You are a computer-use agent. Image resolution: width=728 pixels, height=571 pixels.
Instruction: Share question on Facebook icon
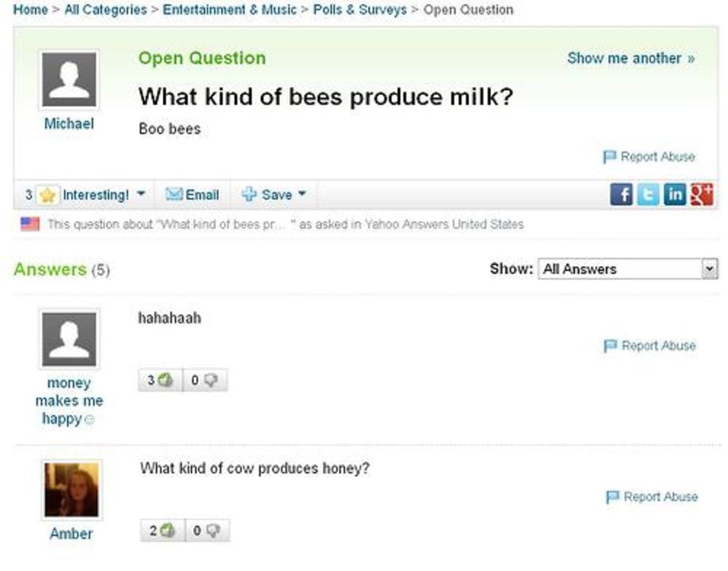click(x=621, y=195)
